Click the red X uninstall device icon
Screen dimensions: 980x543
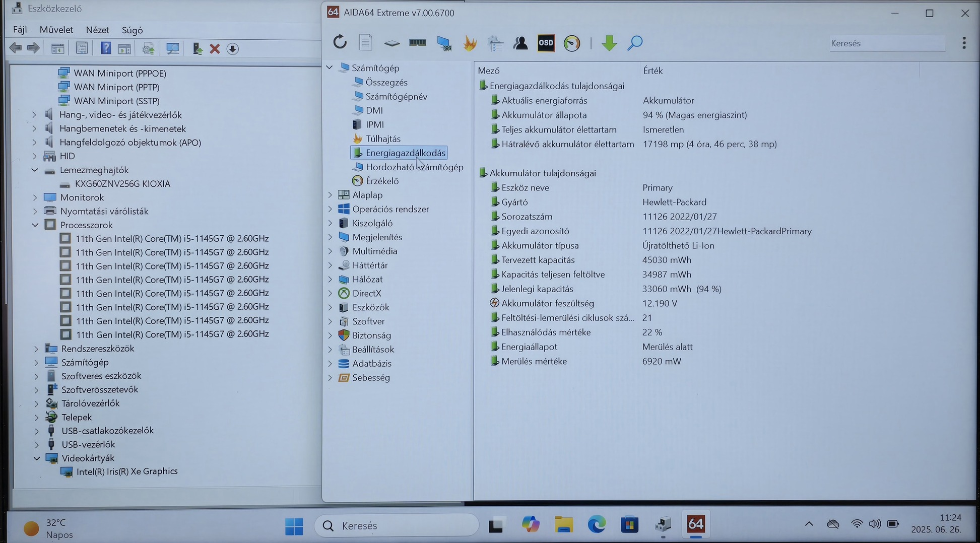(x=215, y=49)
